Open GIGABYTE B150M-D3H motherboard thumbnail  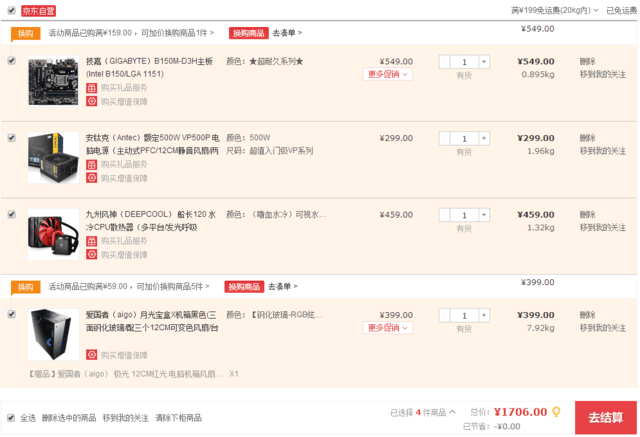coord(53,81)
